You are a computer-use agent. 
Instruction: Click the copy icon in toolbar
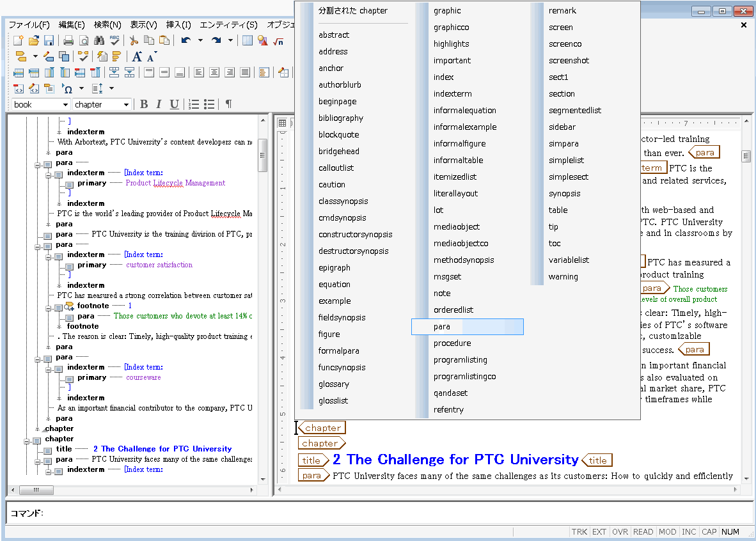[149, 41]
